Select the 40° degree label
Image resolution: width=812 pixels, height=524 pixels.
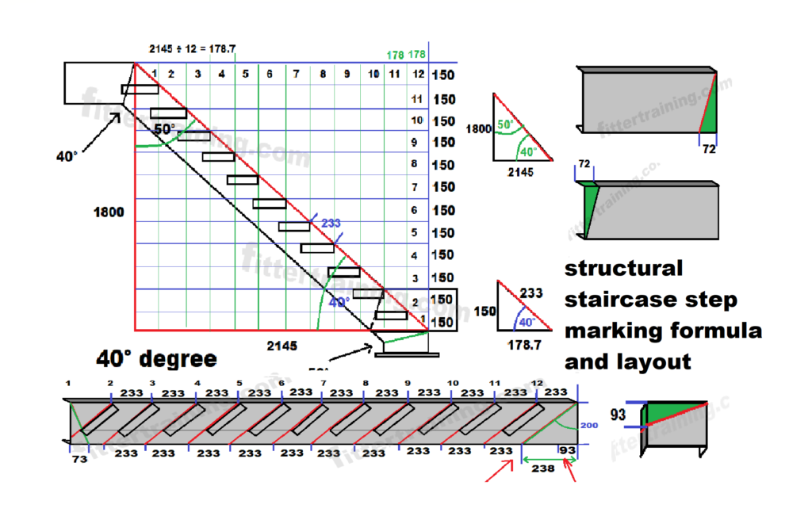click(x=155, y=358)
